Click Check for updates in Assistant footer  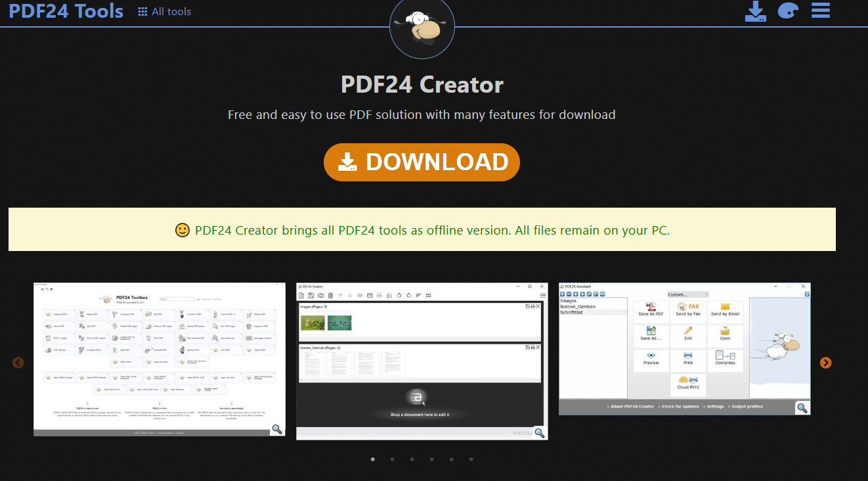[679, 407]
